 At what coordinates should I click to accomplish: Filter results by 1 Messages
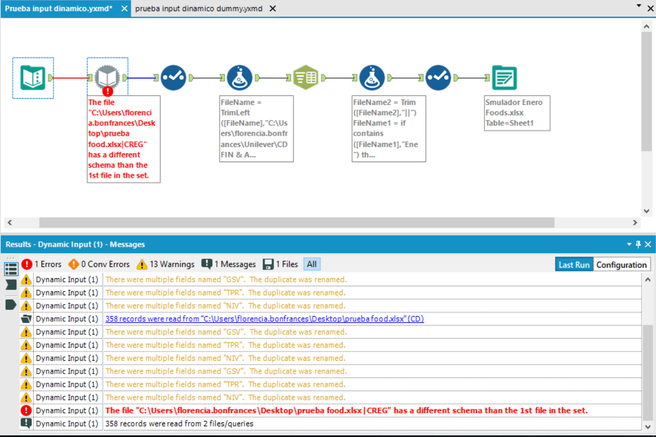coord(228,264)
